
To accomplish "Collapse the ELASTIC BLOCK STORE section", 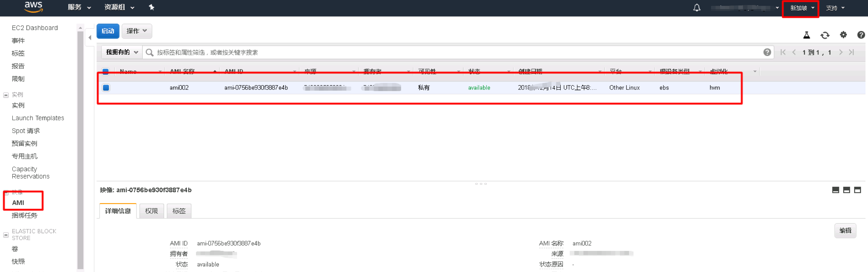I will click(x=6, y=235).
